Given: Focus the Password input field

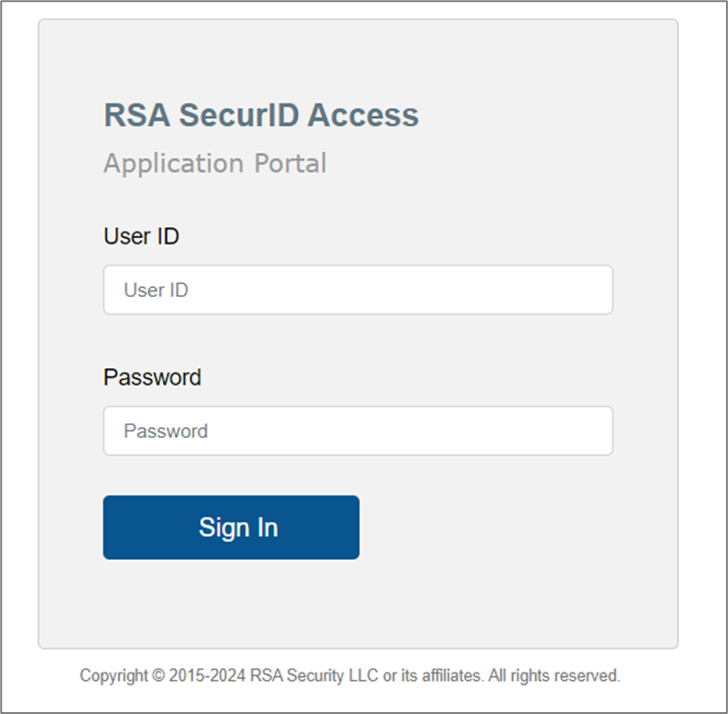Looking at the screenshot, I should (357, 431).
